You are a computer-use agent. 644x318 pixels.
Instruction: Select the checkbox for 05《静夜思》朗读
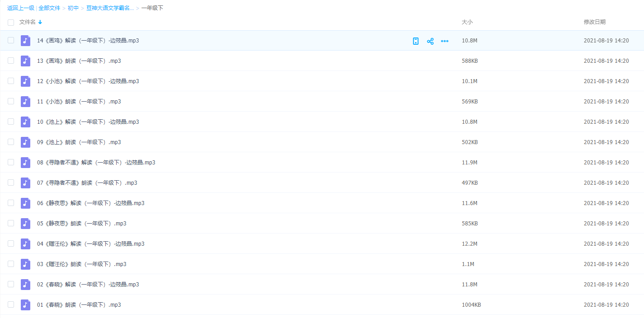pos(11,224)
